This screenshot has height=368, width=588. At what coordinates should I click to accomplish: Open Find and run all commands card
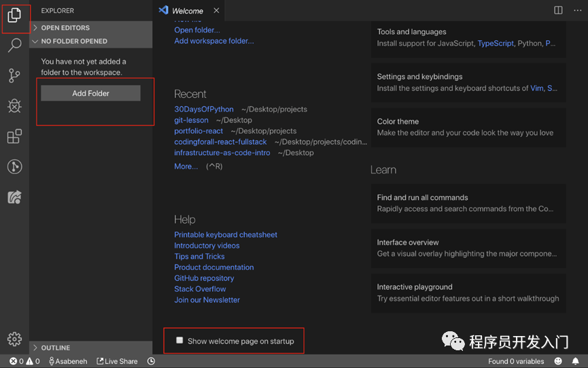tap(468, 203)
